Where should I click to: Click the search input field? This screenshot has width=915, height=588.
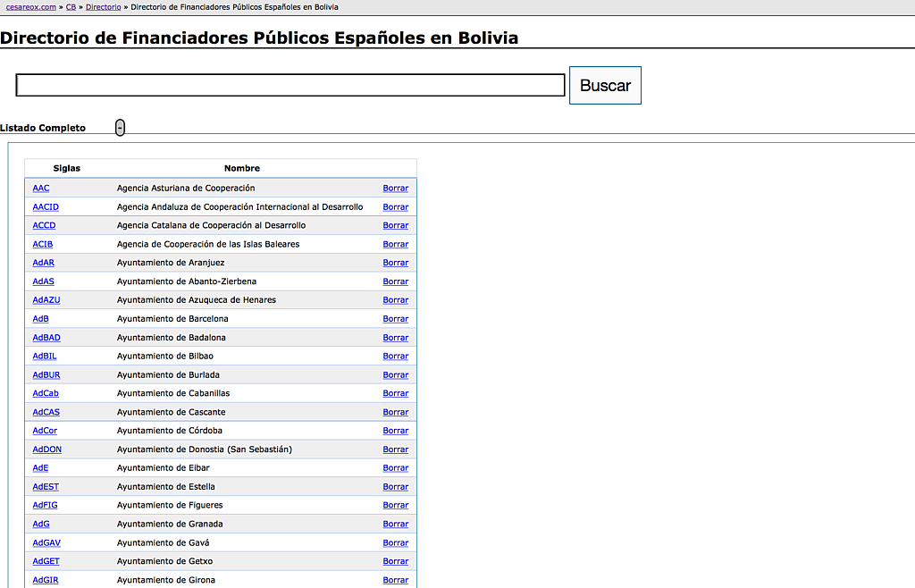[290, 85]
